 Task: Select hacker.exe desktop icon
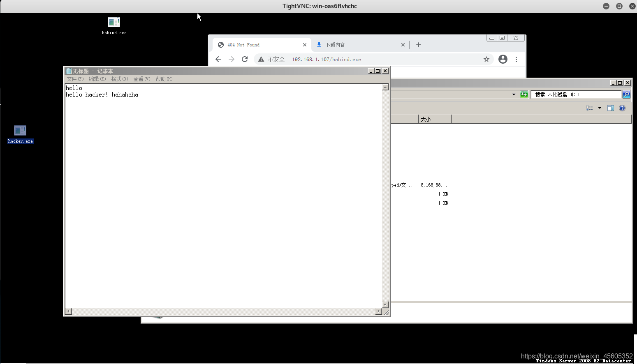tap(20, 134)
